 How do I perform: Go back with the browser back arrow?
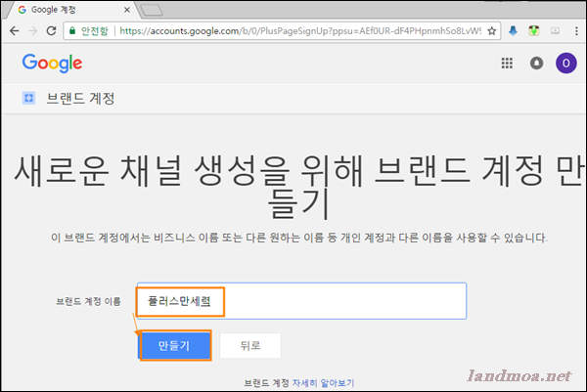click(x=15, y=30)
